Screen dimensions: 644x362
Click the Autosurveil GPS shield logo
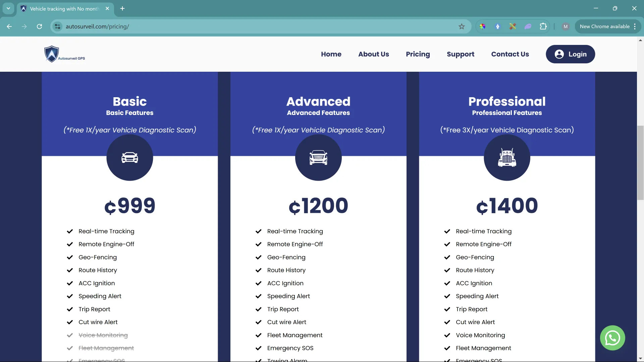pyautogui.click(x=52, y=54)
